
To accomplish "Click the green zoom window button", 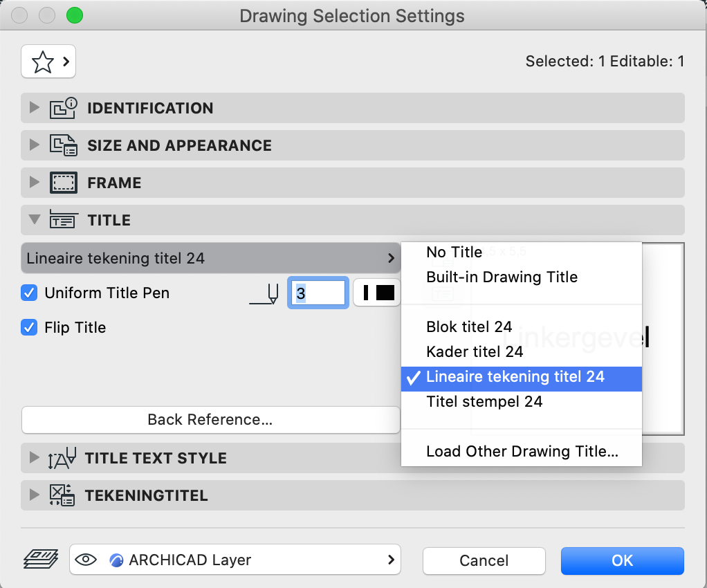I will pyautogui.click(x=75, y=15).
